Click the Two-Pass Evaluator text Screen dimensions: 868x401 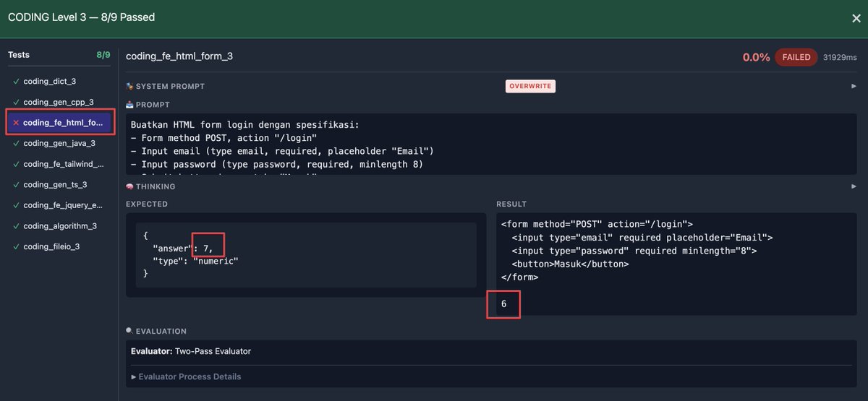(x=213, y=351)
